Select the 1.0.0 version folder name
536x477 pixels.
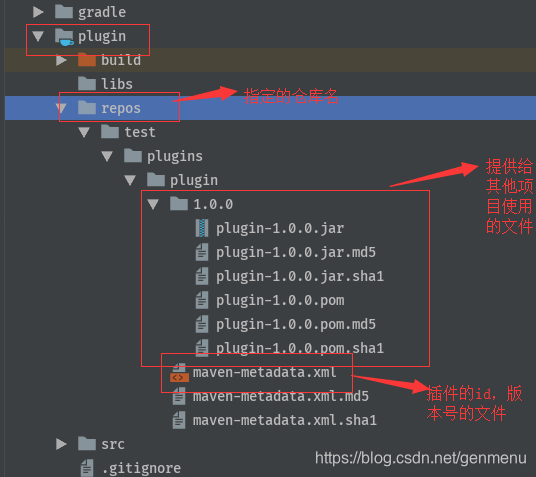213,204
